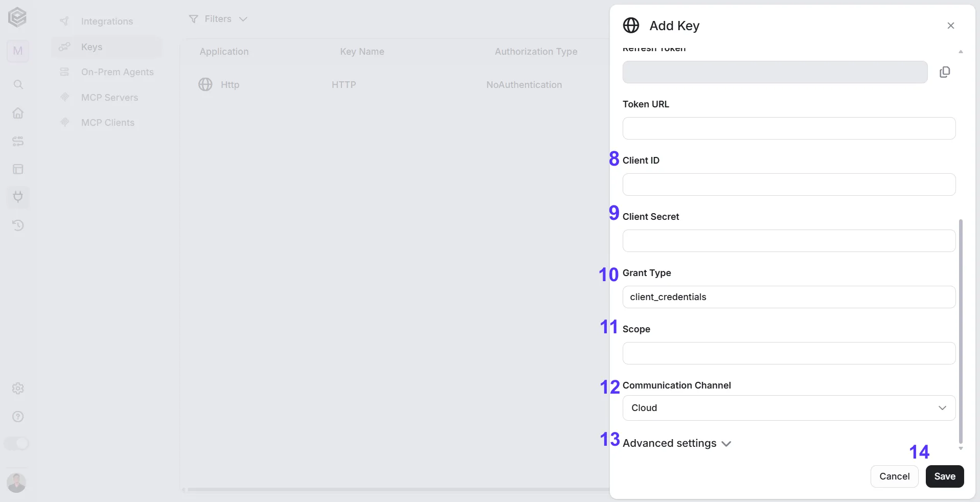This screenshot has height=502, width=980.
Task: Open MCP Servers menu item
Action: click(x=107, y=98)
